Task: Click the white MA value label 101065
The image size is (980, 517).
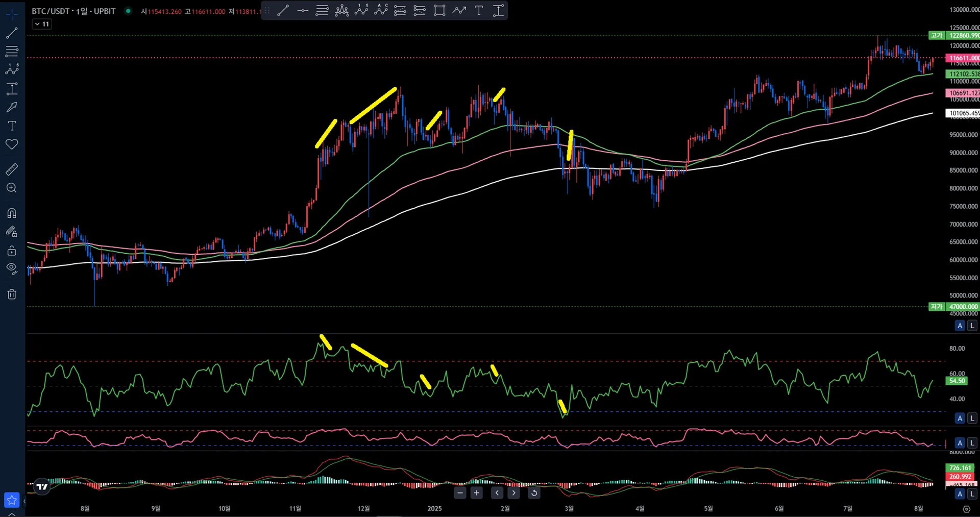Action: (963, 113)
